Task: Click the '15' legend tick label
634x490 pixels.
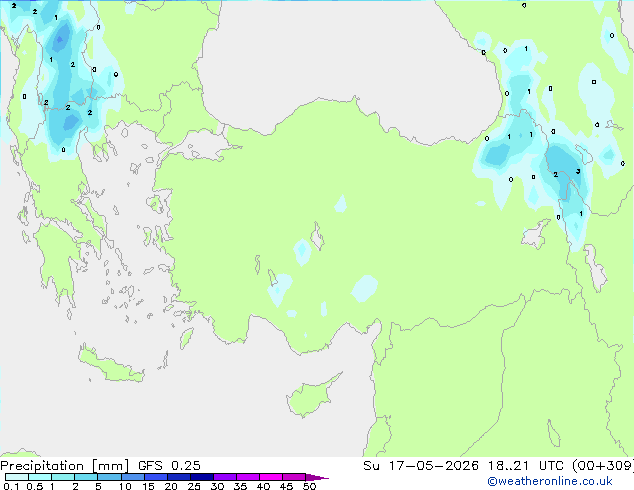Action: click(148, 486)
